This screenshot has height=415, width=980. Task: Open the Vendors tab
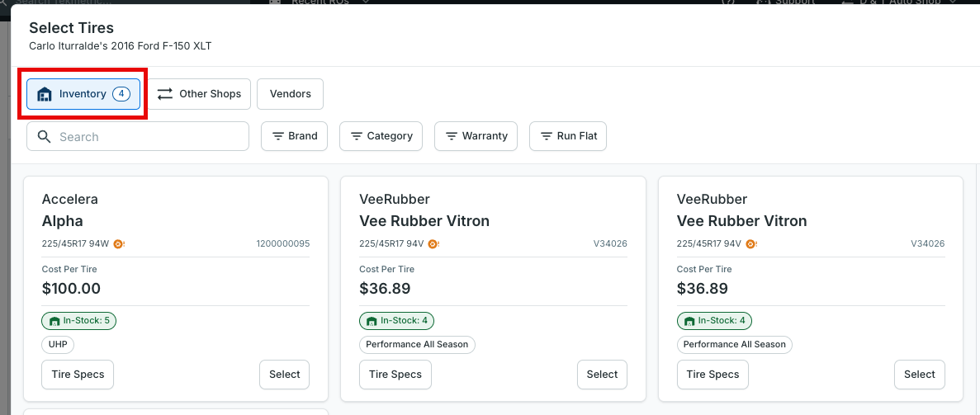290,94
